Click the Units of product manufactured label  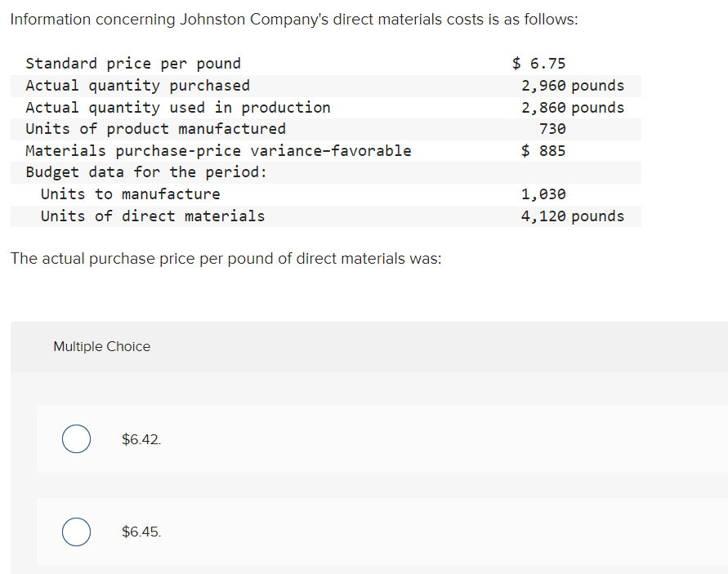[155, 128]
